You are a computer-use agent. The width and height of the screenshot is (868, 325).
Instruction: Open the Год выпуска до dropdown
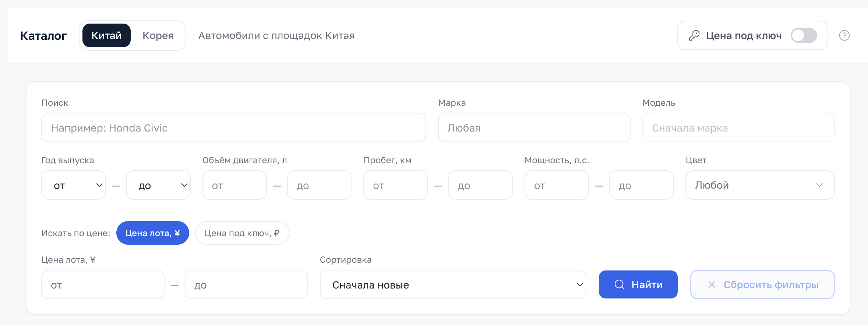coord(158,185)
